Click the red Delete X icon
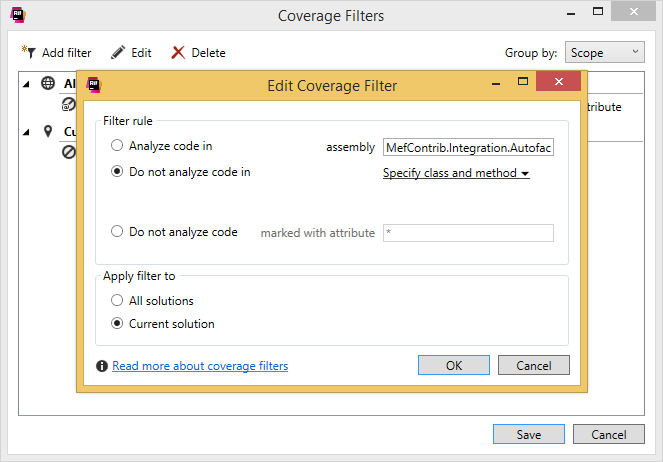The height and width of the screenshot is (462, 663). (178, 52)
